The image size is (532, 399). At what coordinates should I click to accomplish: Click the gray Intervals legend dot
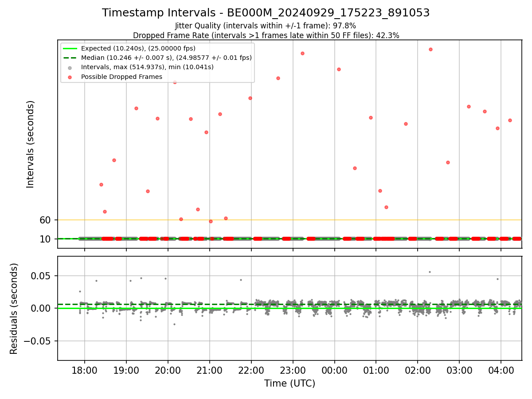tap(70, 67)
